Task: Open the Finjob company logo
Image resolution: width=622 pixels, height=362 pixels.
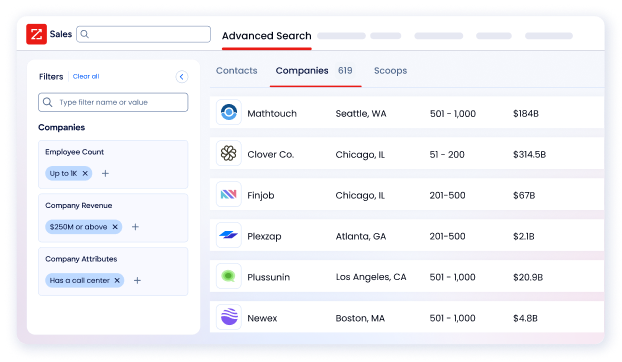Action: click(229, 194)
